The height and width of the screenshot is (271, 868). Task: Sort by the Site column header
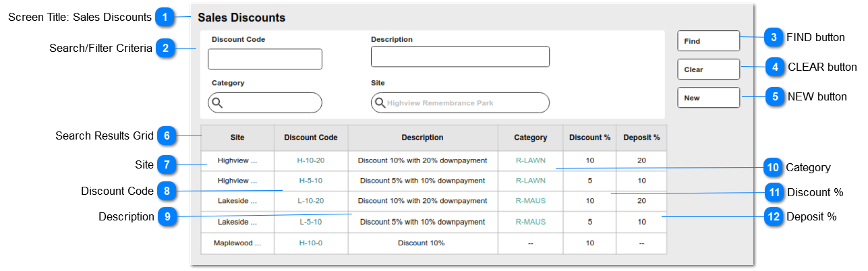(x=237, y=138)
